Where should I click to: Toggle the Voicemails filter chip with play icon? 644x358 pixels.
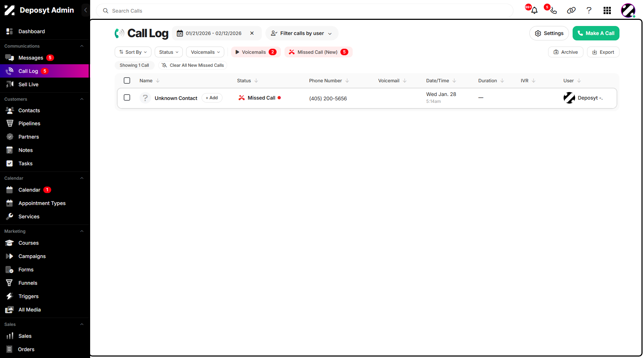[x=256, y=52]
